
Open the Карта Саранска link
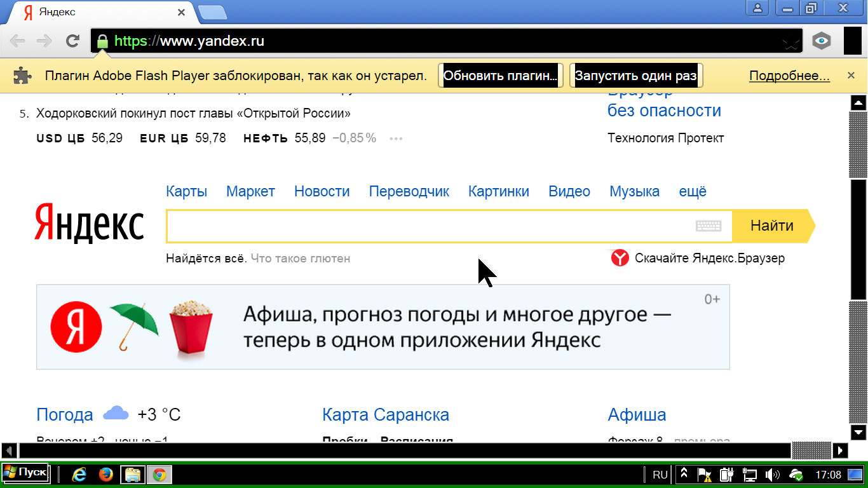point(386,415)
